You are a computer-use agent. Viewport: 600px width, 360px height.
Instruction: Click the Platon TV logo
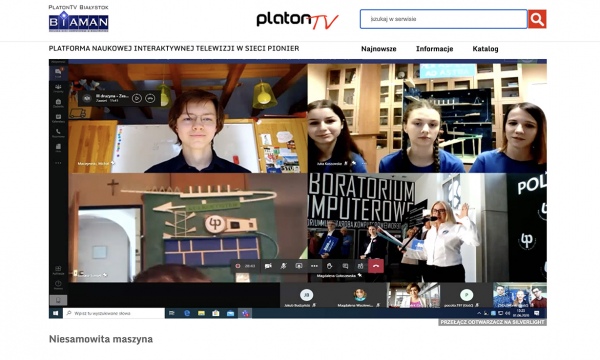297,20
